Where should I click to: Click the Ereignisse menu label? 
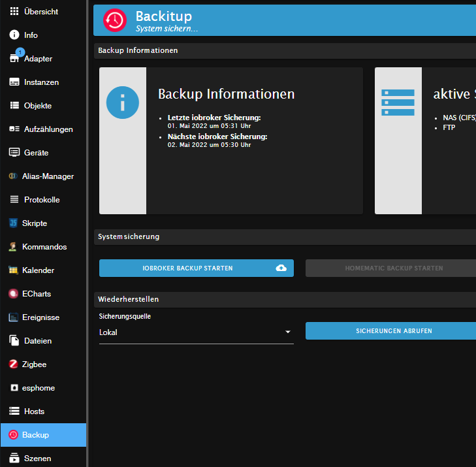[40, 317]
